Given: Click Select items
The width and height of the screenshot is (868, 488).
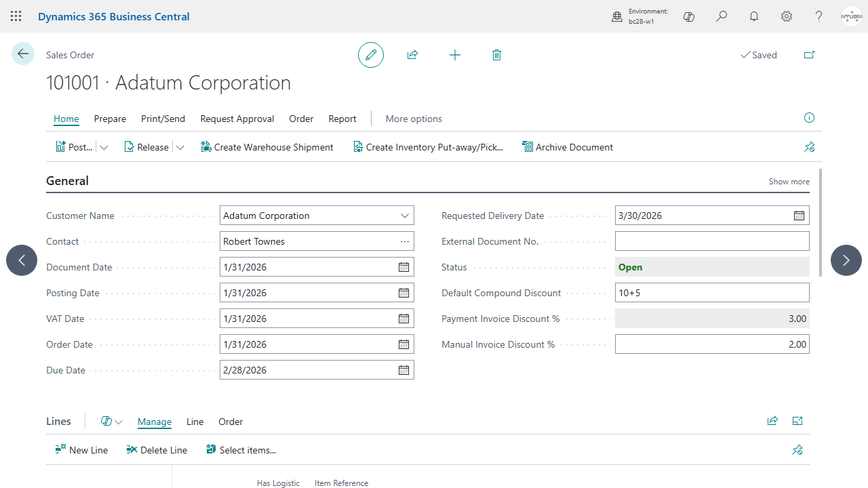Looking at the screenshot, I should point(241,450).
